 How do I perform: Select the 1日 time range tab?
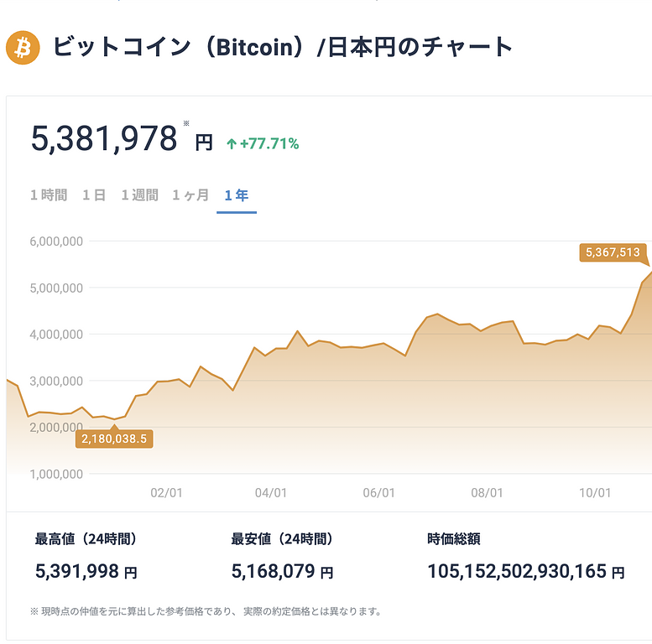[x=94, y=195]
